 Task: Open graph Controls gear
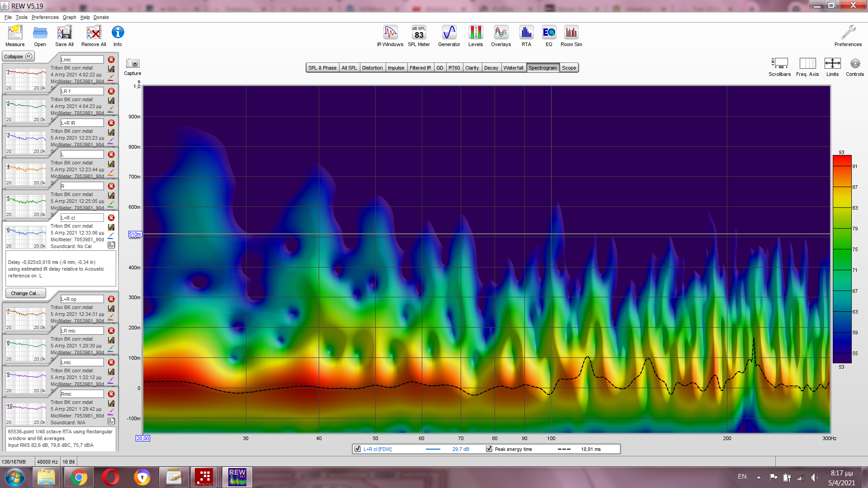tap(854, 64)
